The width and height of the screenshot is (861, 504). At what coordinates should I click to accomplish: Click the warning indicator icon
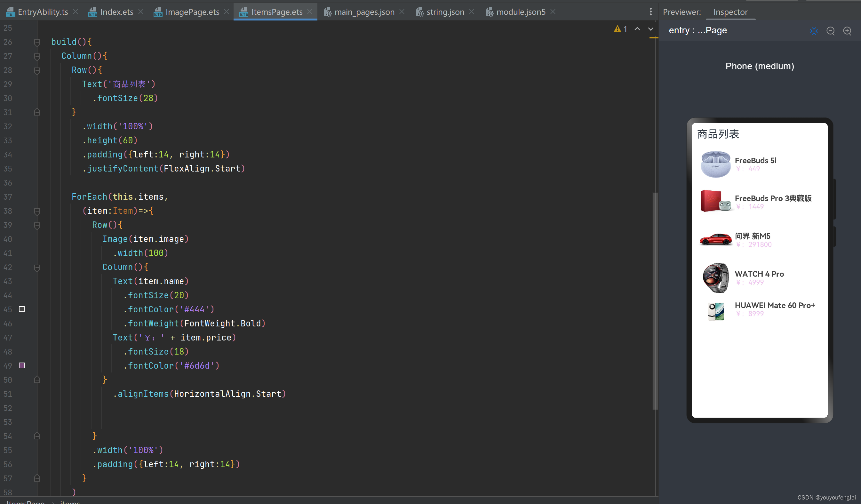[618, 29]
